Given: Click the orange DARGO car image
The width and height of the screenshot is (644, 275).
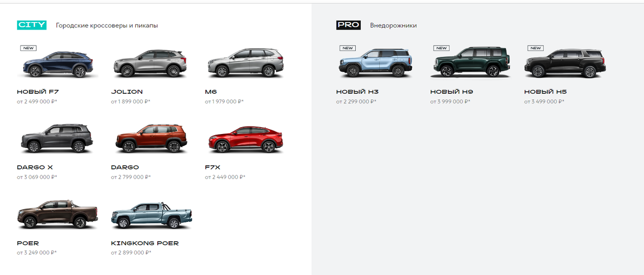Looking at the screenshot, I should [x=151, y=139].
